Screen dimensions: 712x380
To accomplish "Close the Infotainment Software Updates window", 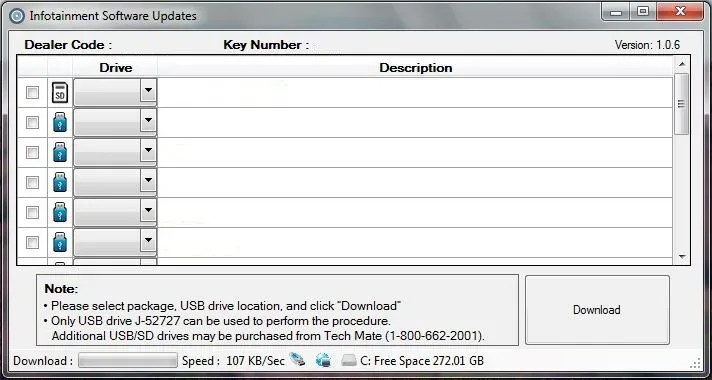I will (680, 12).
